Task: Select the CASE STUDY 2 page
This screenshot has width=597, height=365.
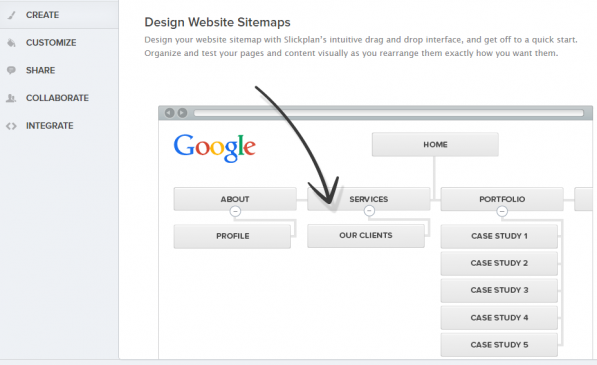Action: coord(499,263)
